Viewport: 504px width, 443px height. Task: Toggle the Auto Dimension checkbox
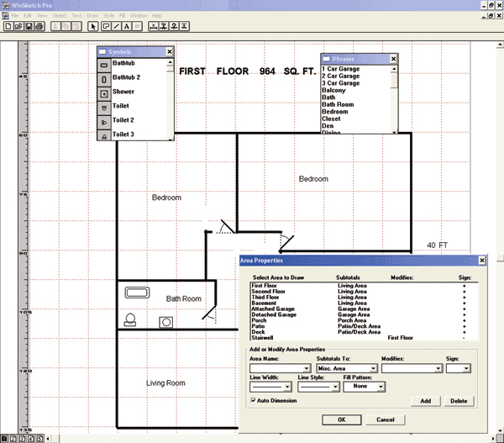[254, 400]
